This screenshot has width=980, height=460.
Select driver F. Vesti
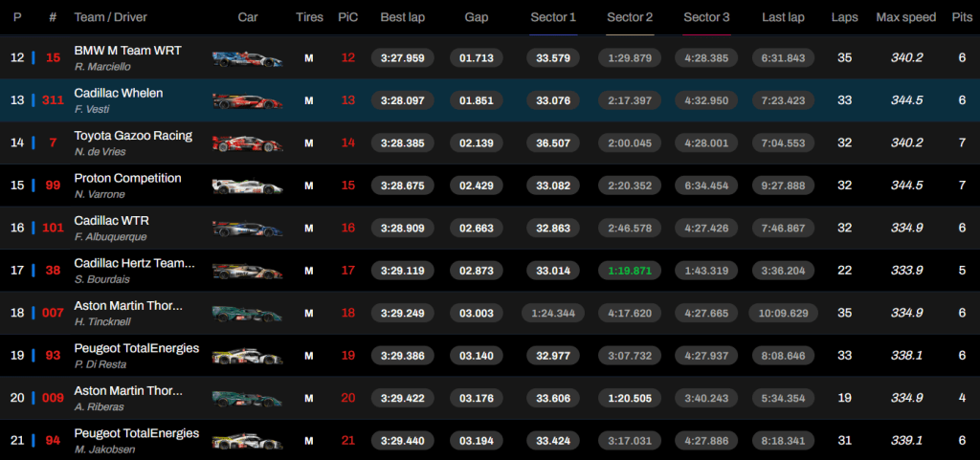coord(91,109)
